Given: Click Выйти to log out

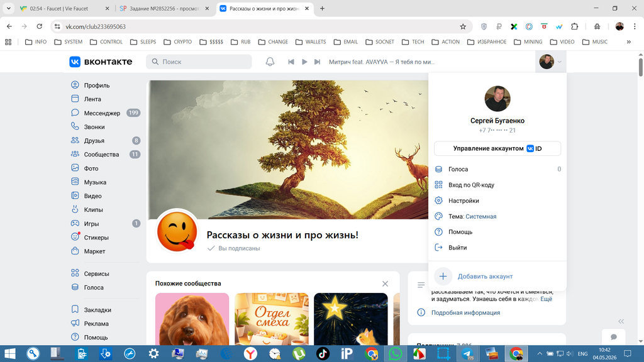Looking at the screenshot, I should pos(497,248).
